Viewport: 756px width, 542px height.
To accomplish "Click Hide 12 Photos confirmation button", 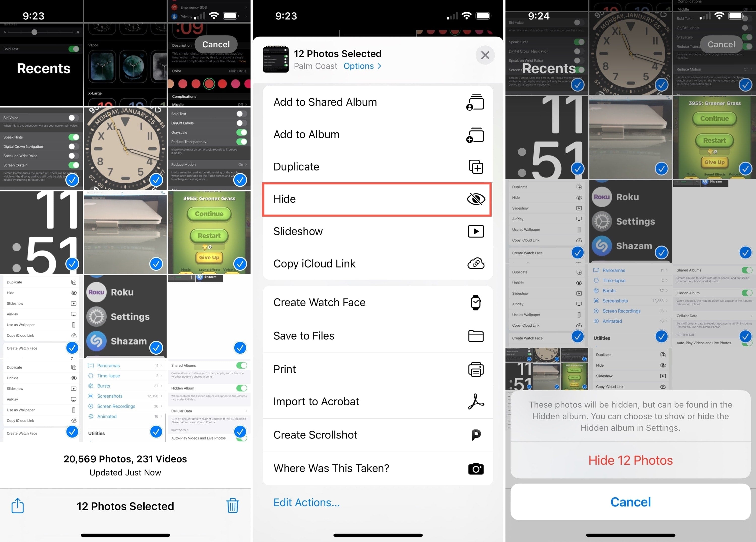I will pos(631,460).
